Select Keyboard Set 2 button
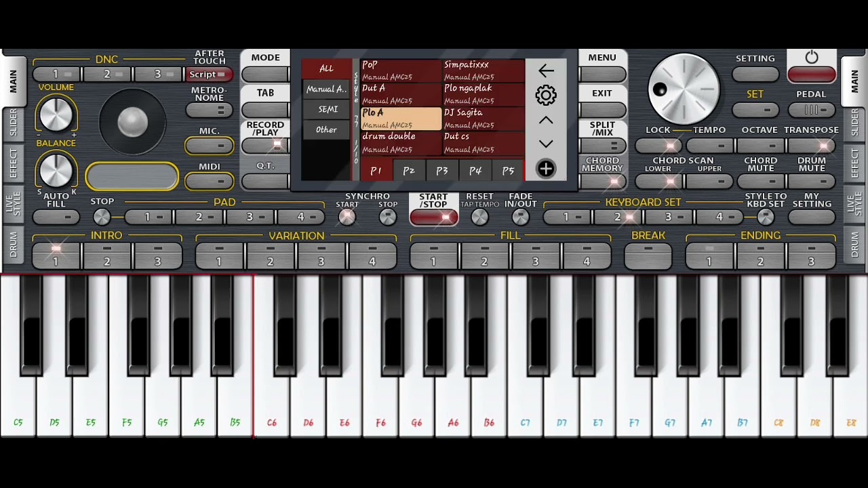The image size is (868, 488). 617,217
